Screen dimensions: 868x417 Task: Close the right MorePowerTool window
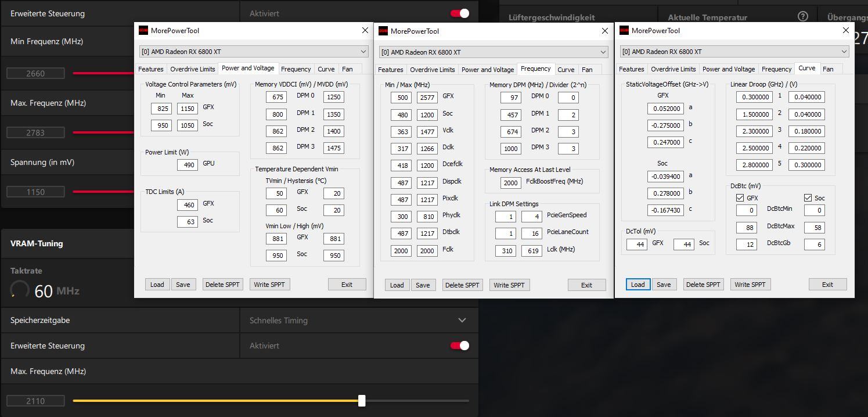pyautogui.click(x=845, y=30)
